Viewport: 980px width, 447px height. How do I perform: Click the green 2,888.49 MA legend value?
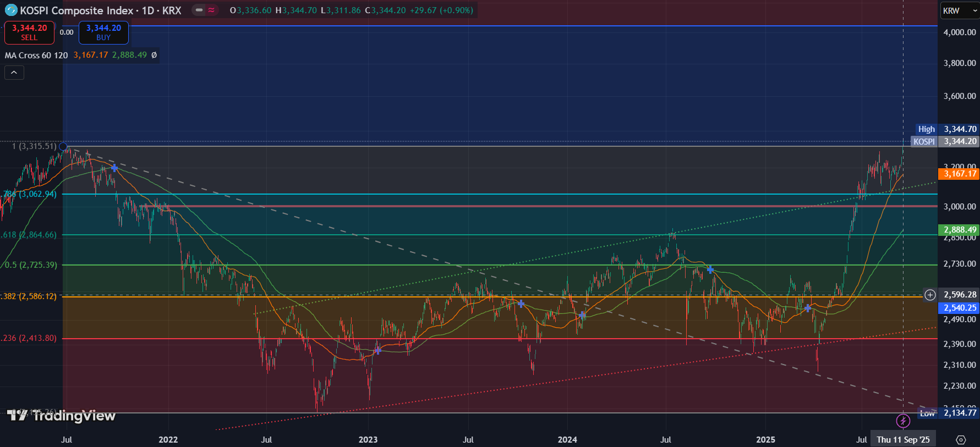(129, 55)
